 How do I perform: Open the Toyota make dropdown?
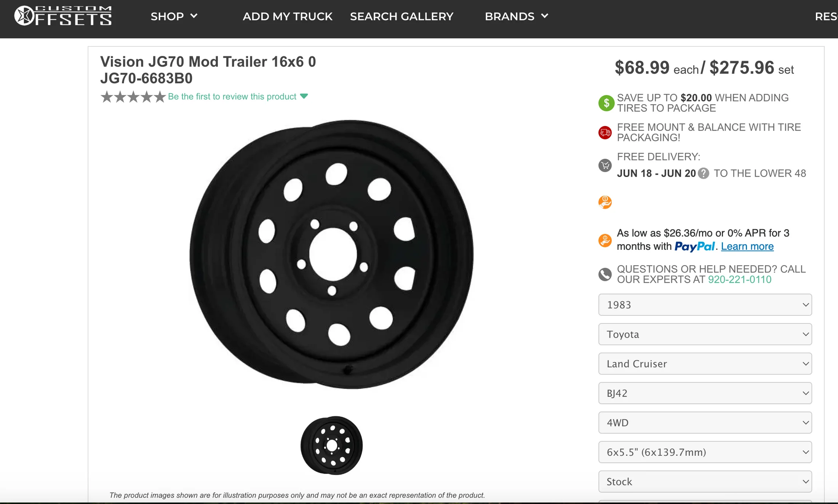[705, 334]
